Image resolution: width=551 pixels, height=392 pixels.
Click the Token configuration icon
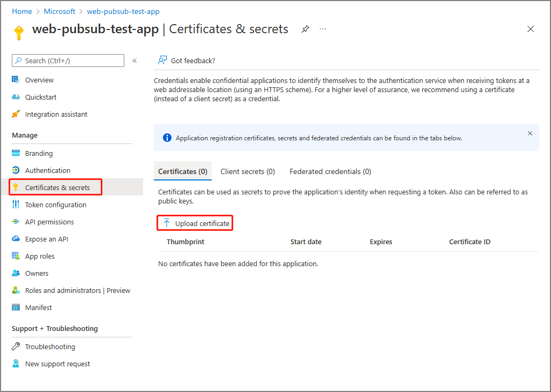pyautogui.click(x=16, y=205)
